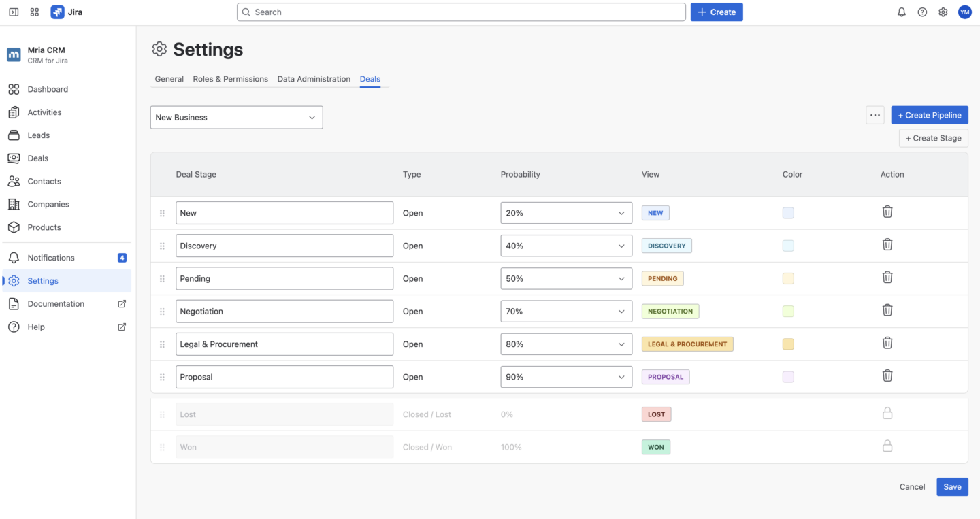
Task: Open the notification bell in the top bar
Action: pos(901,12)
